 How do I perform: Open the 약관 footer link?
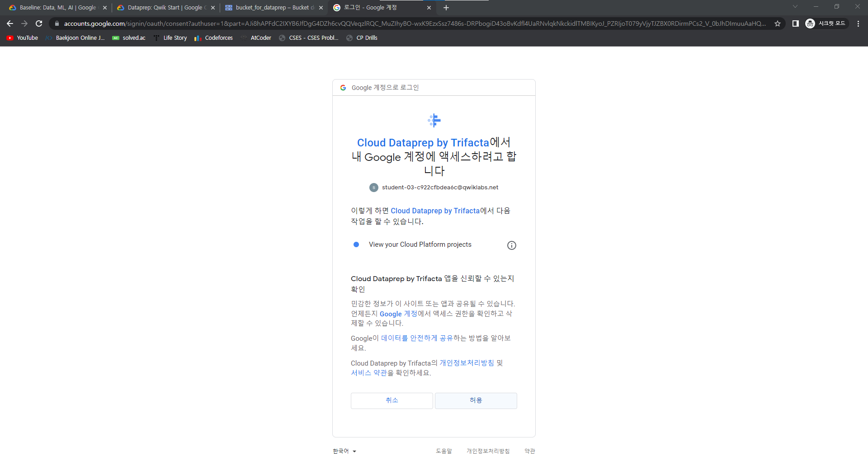pyautogui.click(x=530, y=451)
